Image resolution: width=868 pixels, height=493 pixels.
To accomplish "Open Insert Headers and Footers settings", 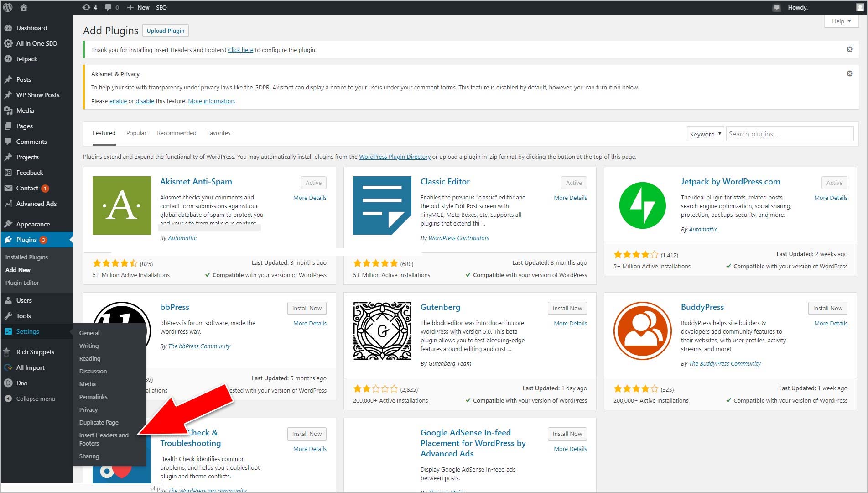I will (104, 439).
